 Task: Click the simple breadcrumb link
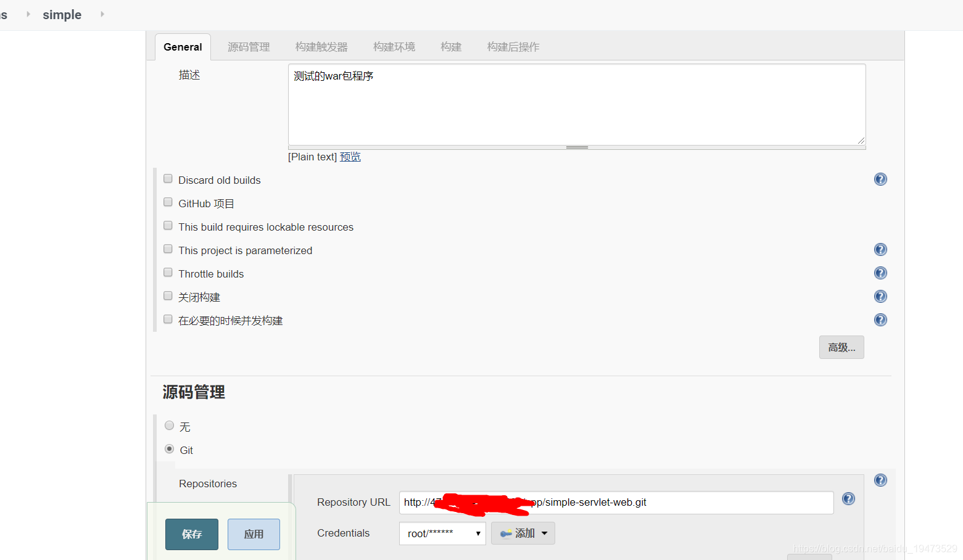click(x=62, y=14)
